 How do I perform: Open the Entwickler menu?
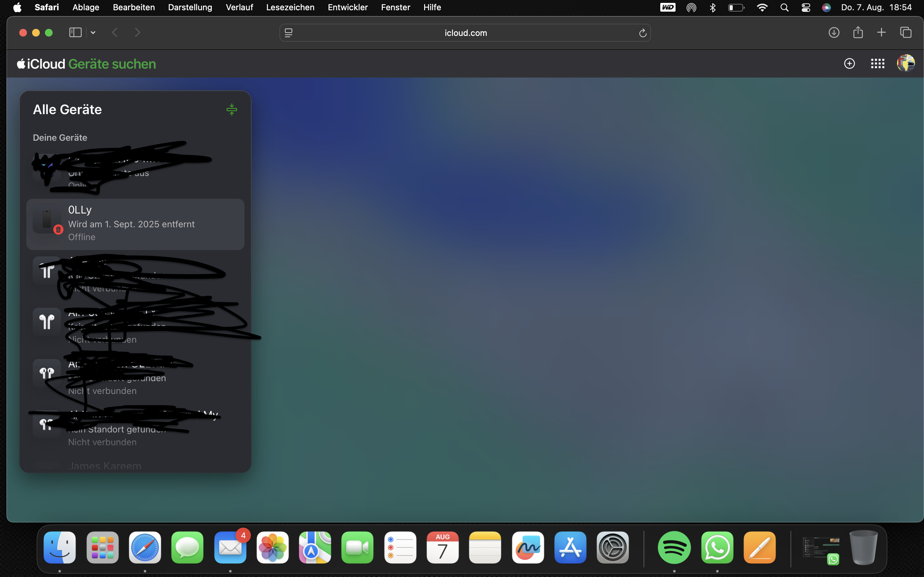[x=347, y=7]
